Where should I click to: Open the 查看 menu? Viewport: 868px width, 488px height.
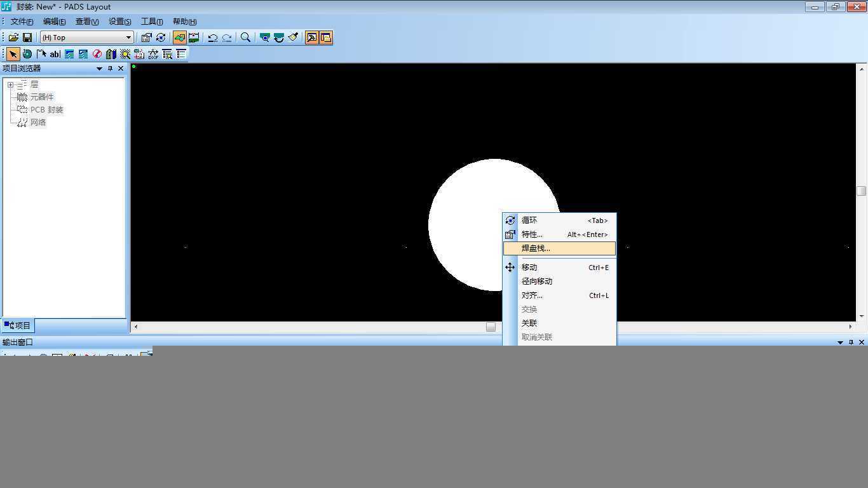tap(87, 22)
